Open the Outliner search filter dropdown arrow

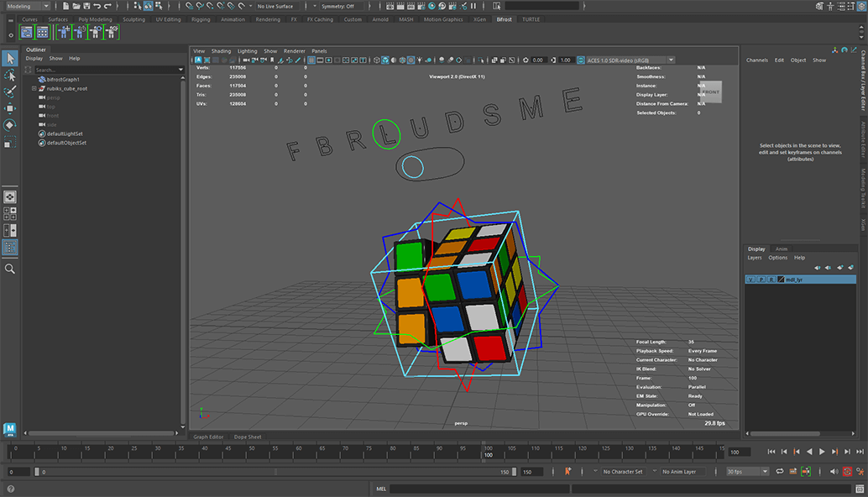coord(180,70)
